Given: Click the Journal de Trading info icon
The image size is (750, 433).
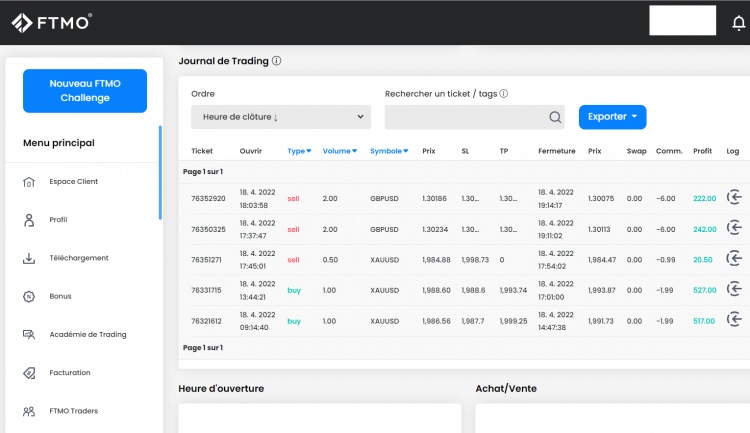Looking at the screenshot, I should pyautogui.click(x=276, y=61).
